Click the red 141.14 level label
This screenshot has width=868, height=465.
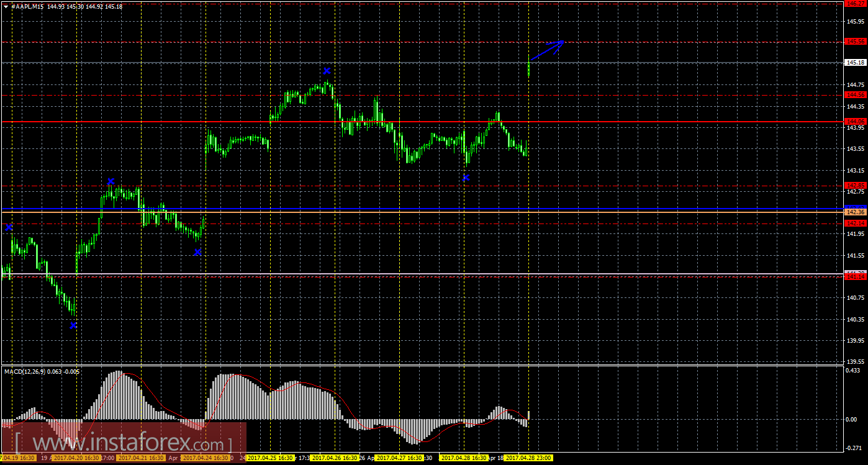[856, 277]
